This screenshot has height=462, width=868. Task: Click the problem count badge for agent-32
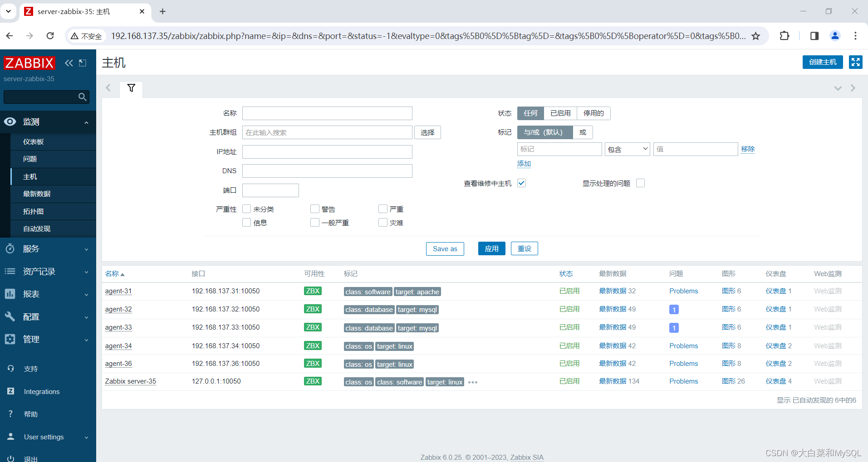674,310
